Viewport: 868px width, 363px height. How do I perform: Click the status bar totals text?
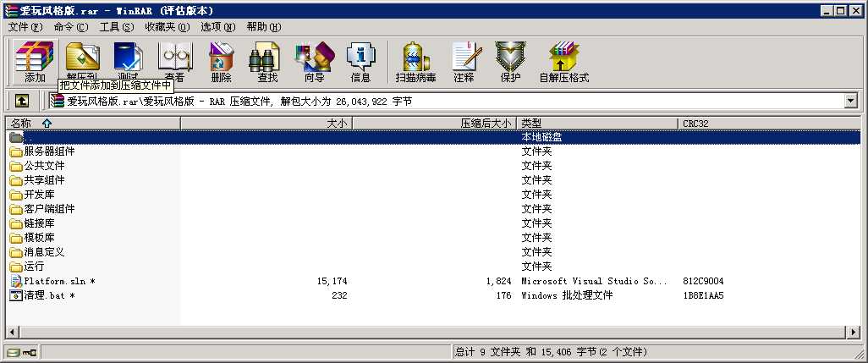click(x=551, y=352)
